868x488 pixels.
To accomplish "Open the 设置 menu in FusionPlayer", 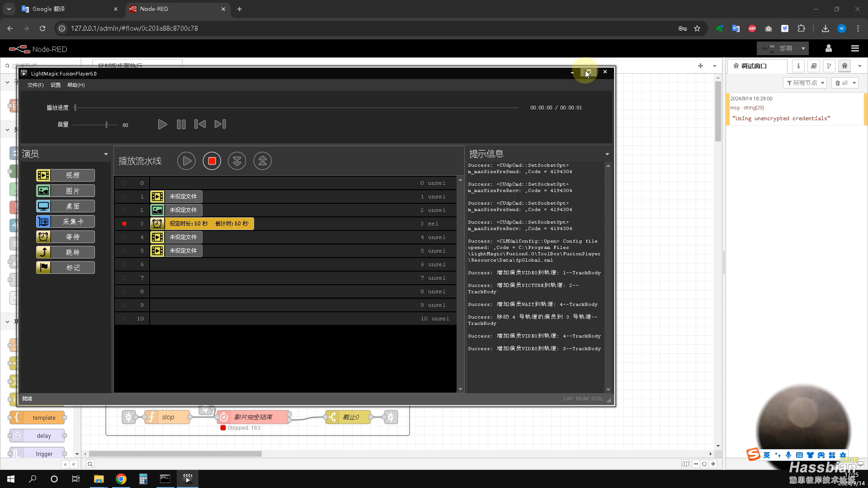I will [x=56, y=85].
